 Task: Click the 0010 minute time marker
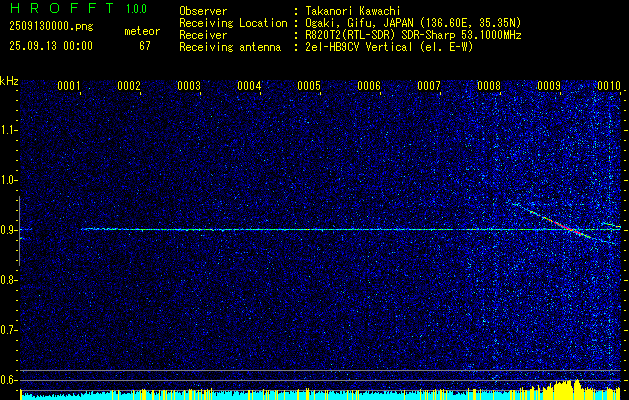[x=609, y=86]
